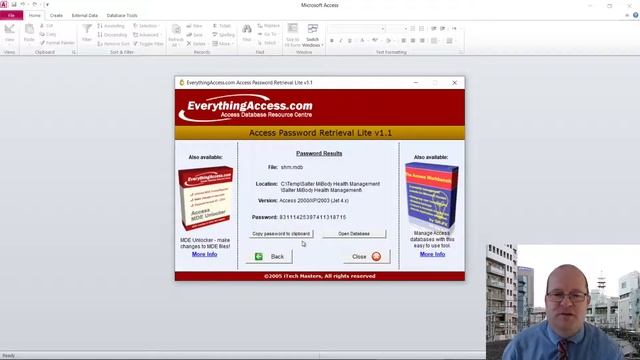Viewport: 640px width, 360px height.
Task: Click the numbered list icon
Action: click(422, 29)
